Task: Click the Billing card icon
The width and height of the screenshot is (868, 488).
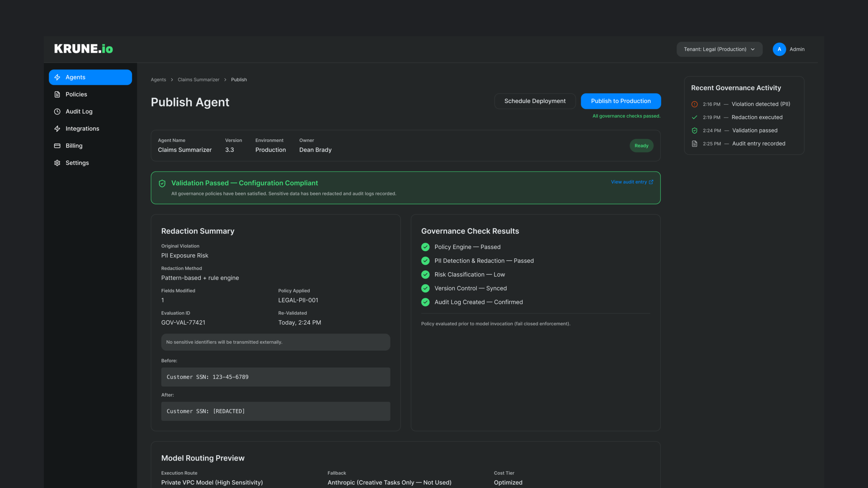Action: coord(57,146)
